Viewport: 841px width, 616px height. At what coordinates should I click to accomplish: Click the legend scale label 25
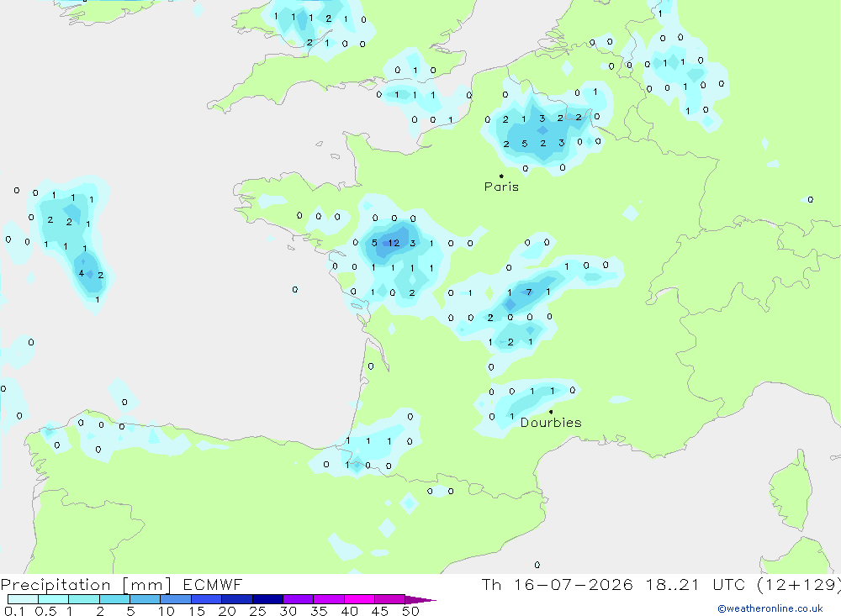[258, 611]
